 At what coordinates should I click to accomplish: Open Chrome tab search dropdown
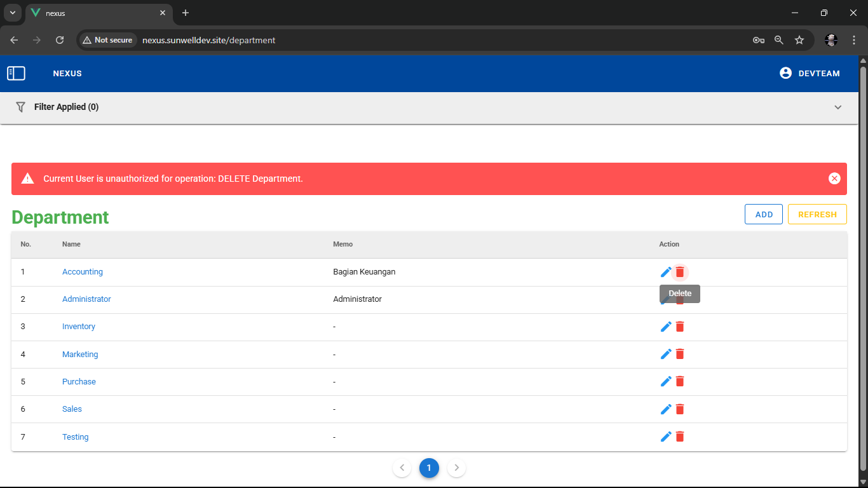(x=12, y=13)
